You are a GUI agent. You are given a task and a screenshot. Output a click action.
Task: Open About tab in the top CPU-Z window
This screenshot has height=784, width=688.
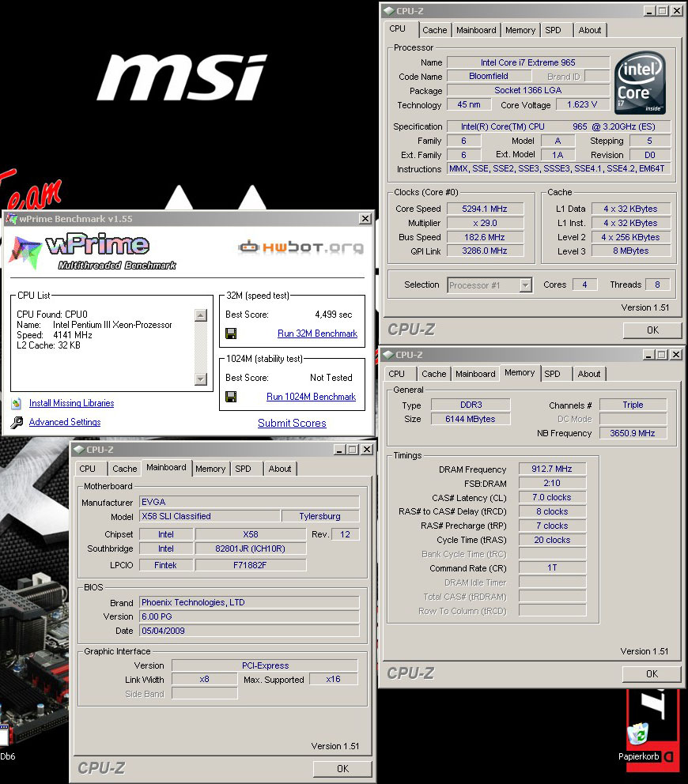tap(589, 30)
